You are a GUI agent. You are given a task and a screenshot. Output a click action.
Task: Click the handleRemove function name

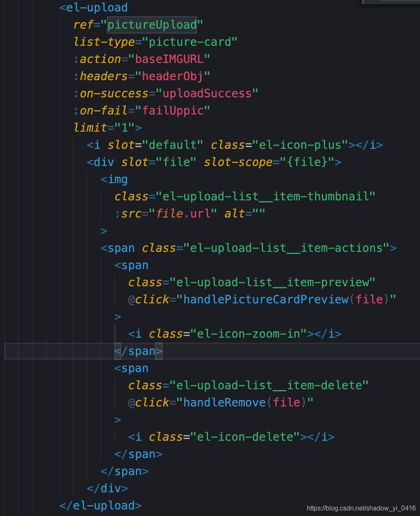click(224, 403)
